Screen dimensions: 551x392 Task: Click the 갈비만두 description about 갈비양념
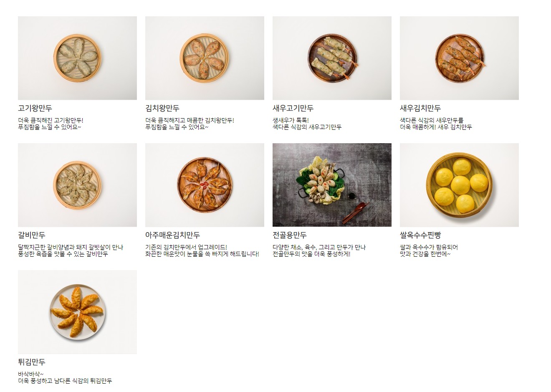pyautogui.click(x=71, y=250)
